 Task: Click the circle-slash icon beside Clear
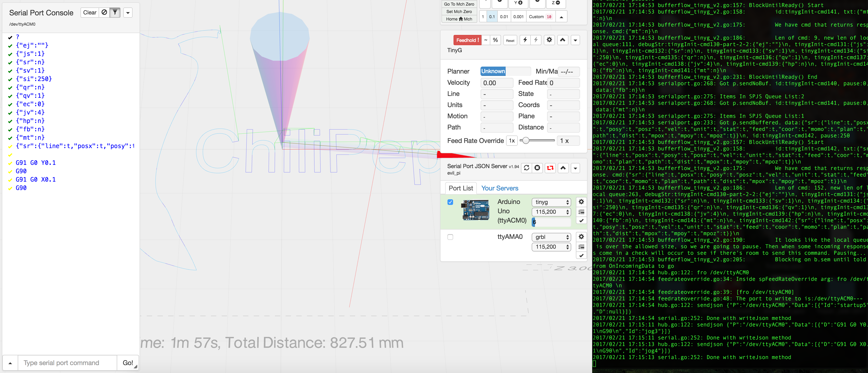tap(104, 13)
